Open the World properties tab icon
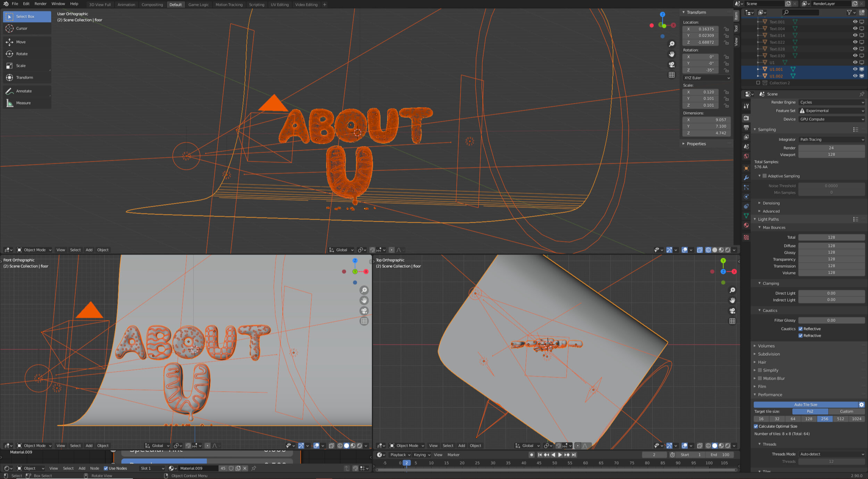Viewport: 868px width, 479px height. [x=746, y=156]
